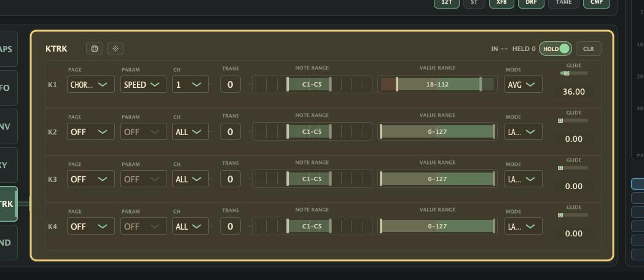Open K4 PAGE dropdown showing OFF

coord(91,226)
